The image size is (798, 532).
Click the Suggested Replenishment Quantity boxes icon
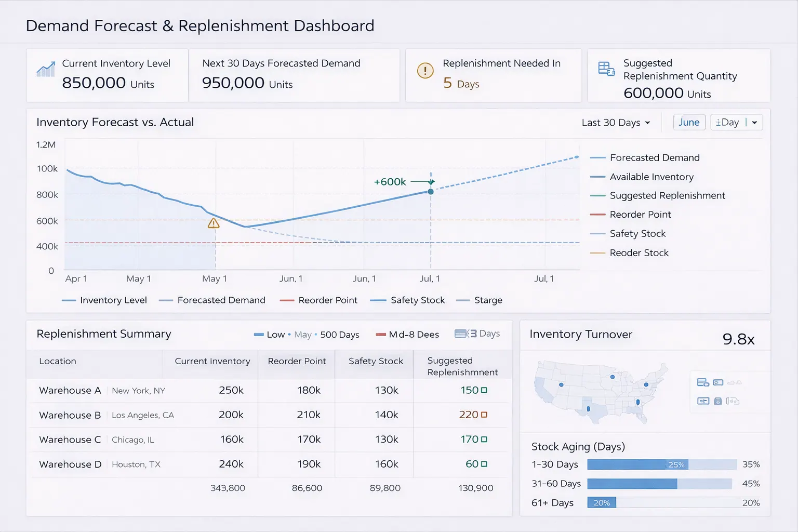(x=606, y=68)
